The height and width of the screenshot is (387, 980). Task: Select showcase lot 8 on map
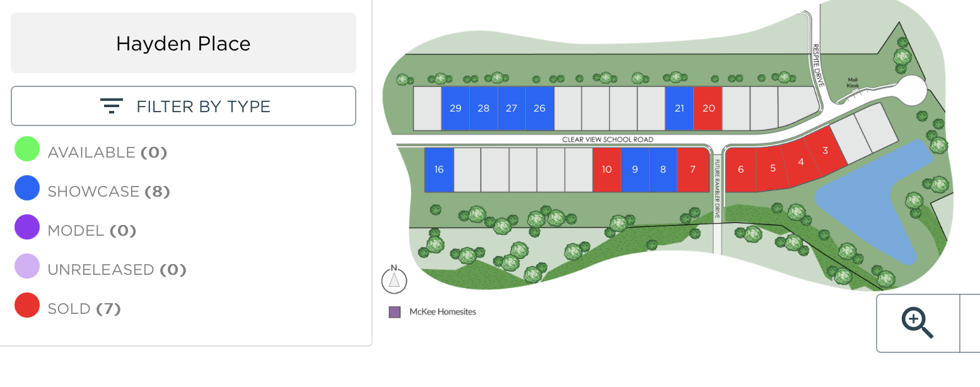[663, 170]
